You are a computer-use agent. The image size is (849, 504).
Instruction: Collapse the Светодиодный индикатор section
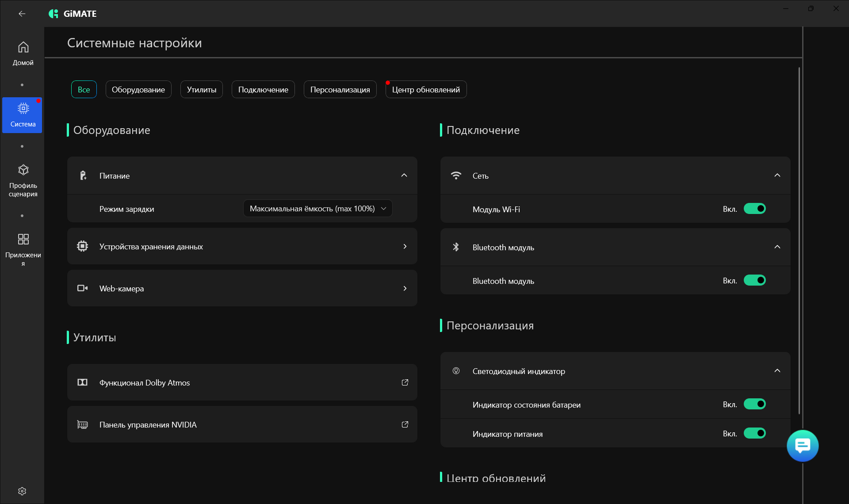coord(777,371)
